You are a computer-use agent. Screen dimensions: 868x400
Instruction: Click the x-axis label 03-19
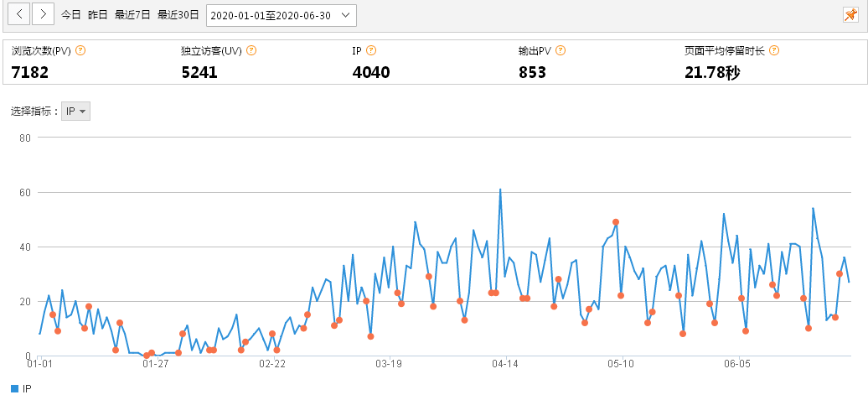click(389, 364)
